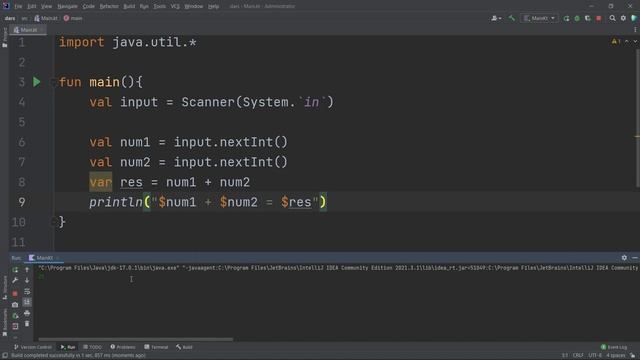The width and height of the screenshot is (640, 360).
Task: Click the UTF-8 encoding status bar entry
Action: tap(595, 356)
